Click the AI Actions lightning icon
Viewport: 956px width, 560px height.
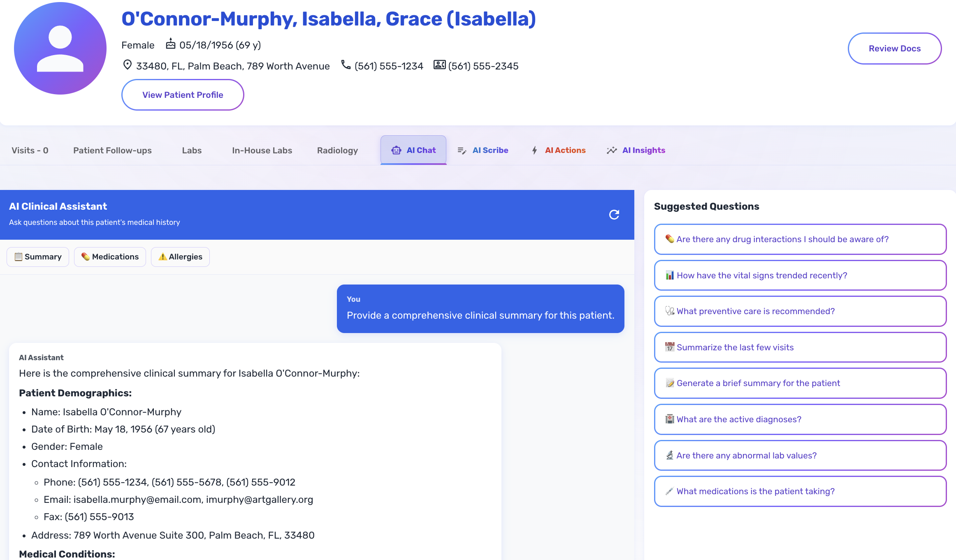534,150
